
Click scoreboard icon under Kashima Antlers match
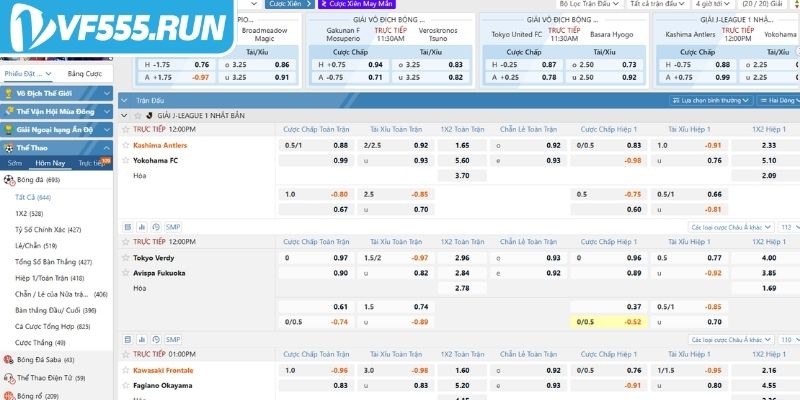125,227
